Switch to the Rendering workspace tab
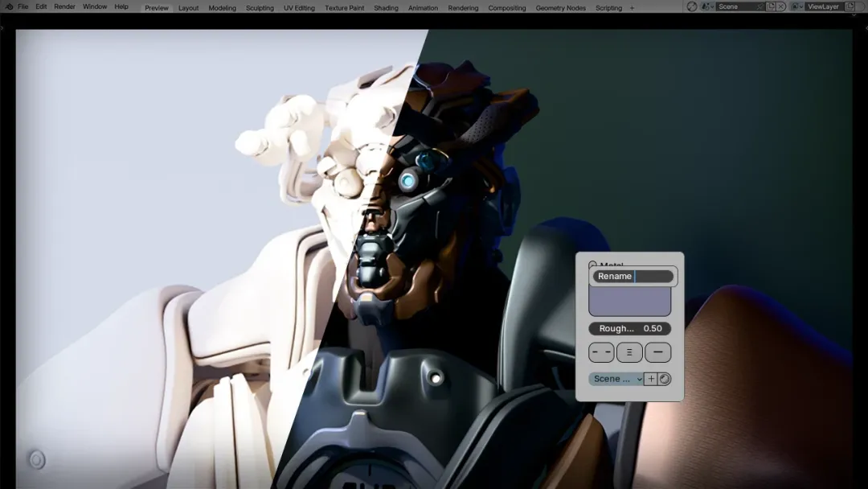The width and height of the screenshot is (868, 489). [x=463, y=8]
